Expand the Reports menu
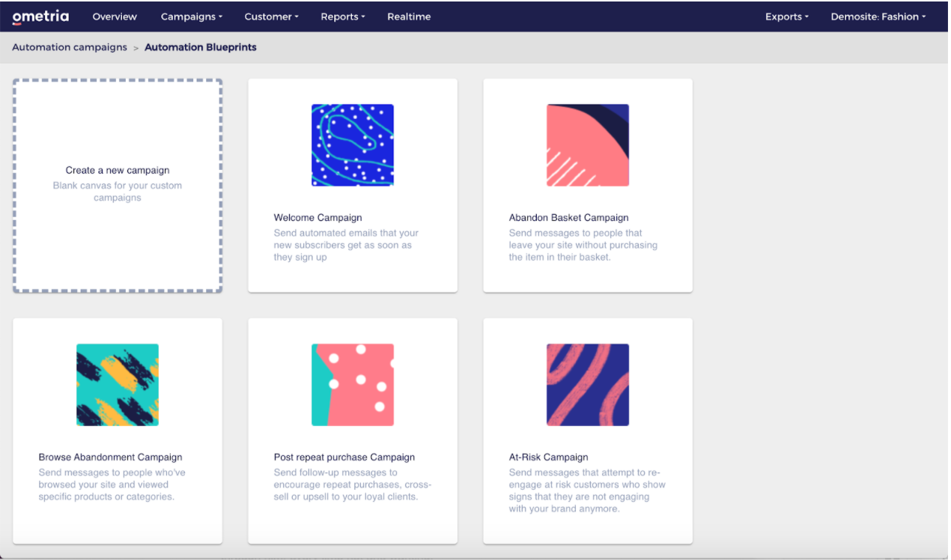 tap(343, 16)
